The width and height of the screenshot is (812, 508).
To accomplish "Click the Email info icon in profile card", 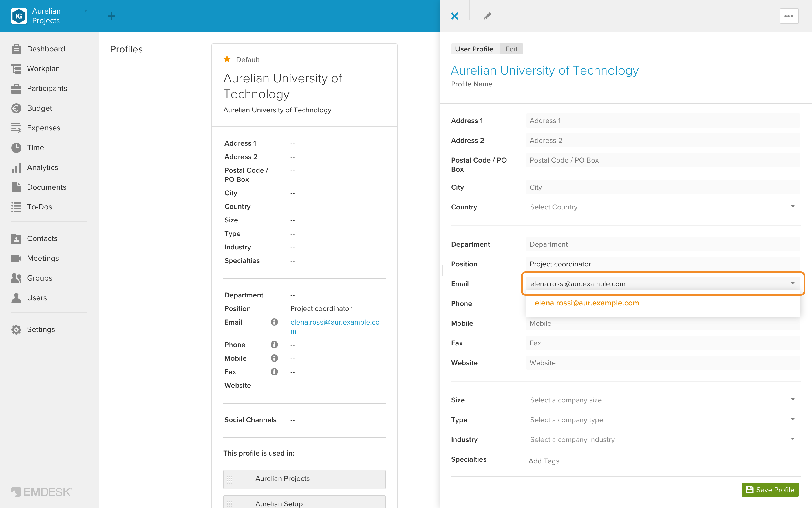I will pos(274,322).
